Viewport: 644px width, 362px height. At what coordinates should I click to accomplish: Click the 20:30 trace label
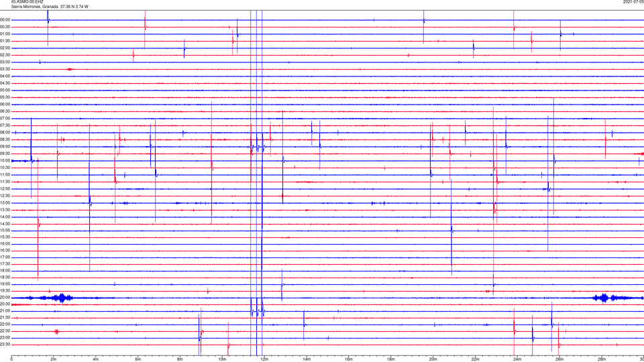[x=5, y=304]
